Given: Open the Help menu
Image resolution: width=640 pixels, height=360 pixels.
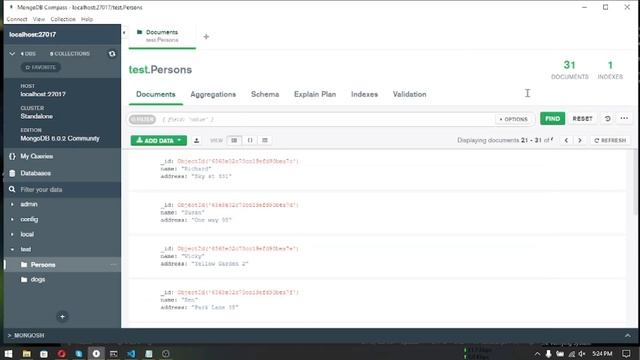Looking at the screenshot, I should coord(87,19).
